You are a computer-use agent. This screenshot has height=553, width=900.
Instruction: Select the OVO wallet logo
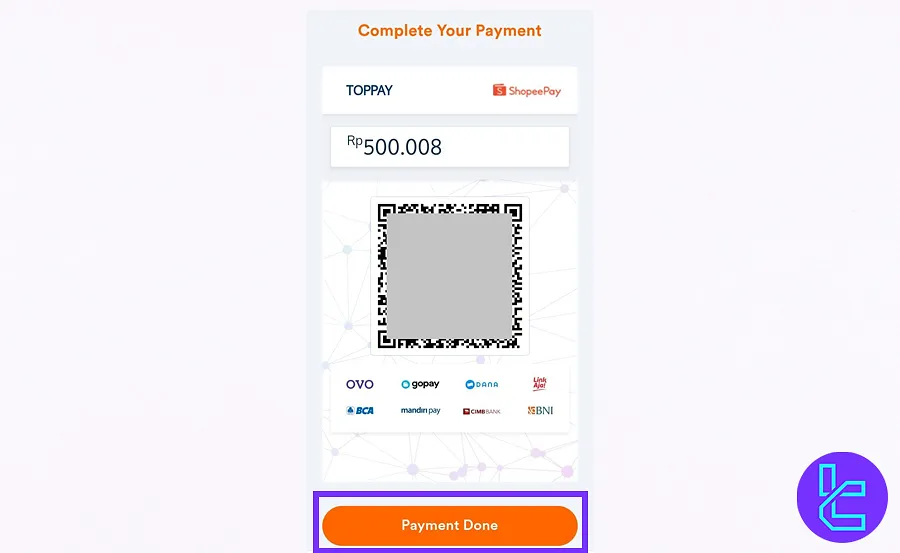(x=359, y=385)
